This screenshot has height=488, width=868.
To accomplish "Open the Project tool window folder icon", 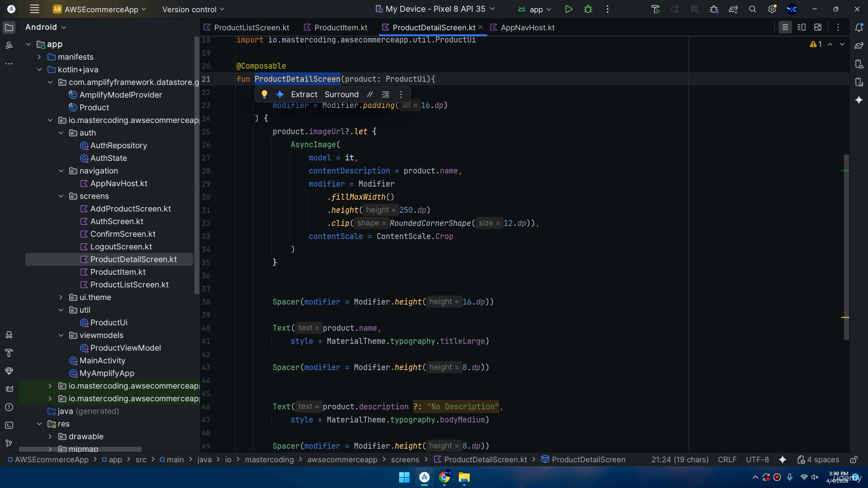I will (x=9, y=28).
